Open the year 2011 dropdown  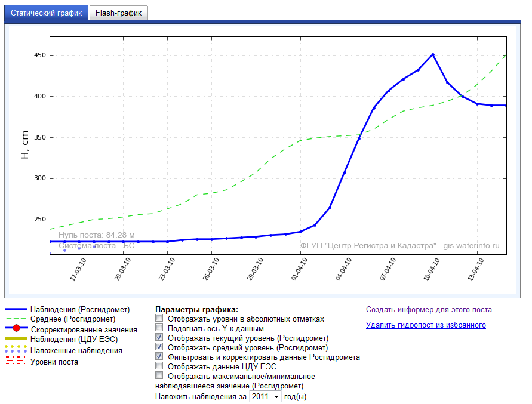[265, 396]
